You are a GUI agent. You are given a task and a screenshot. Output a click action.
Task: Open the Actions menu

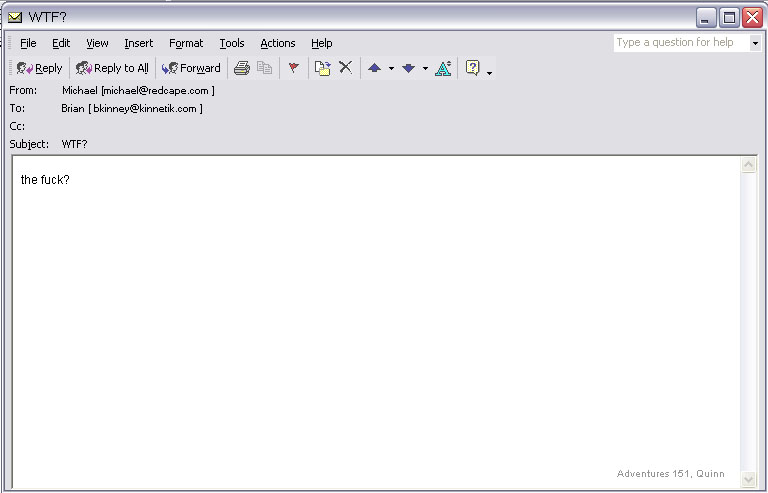[x=278, y=43]
